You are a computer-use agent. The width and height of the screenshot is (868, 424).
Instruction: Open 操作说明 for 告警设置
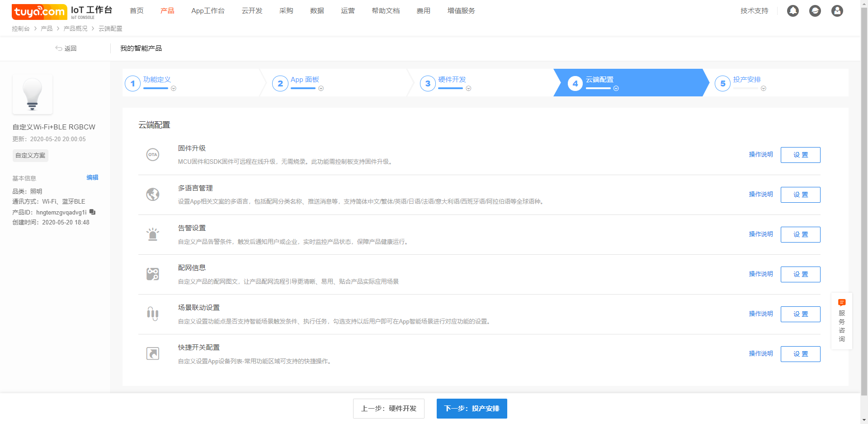(761, 234)
